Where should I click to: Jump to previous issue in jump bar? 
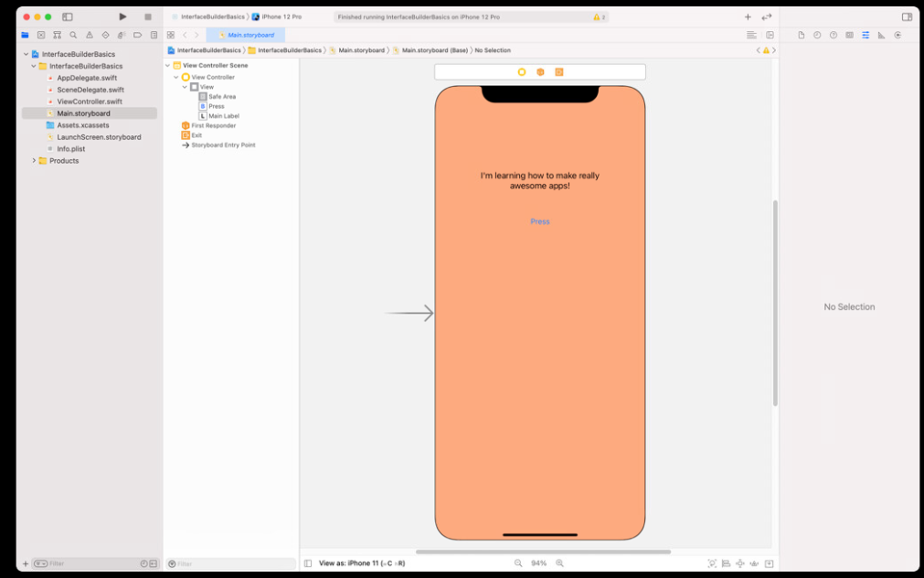pos(759,50)
